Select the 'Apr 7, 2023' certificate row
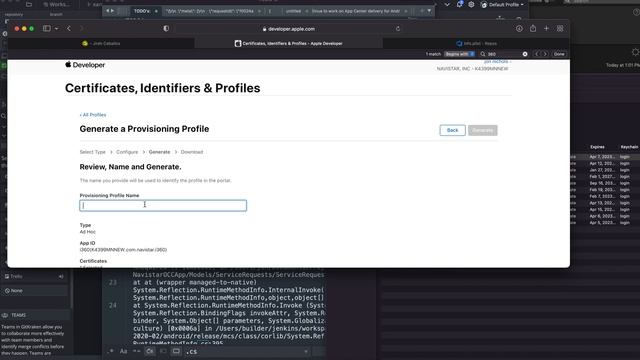 [x=605, y=157]
